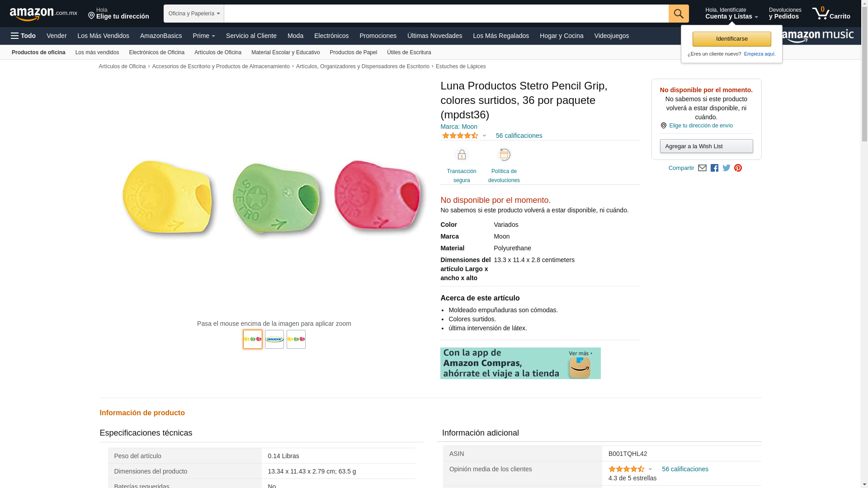Open the AmazonBasics menu item
Screen dimensions: 868x488
(x=161, y=36)
